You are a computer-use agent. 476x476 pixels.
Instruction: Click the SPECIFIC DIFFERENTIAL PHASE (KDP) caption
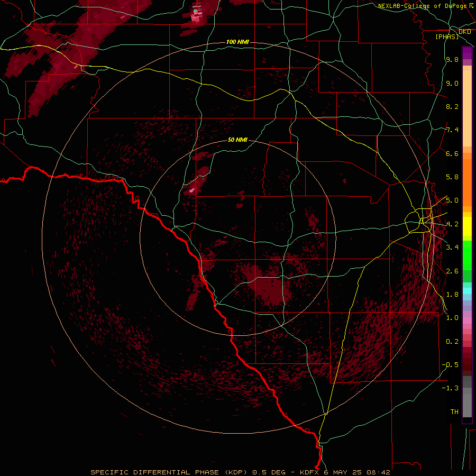point(169,472)
